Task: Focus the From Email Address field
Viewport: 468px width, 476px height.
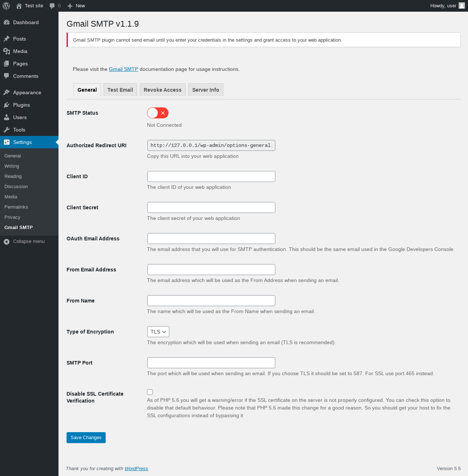Action: coord(211,270)
